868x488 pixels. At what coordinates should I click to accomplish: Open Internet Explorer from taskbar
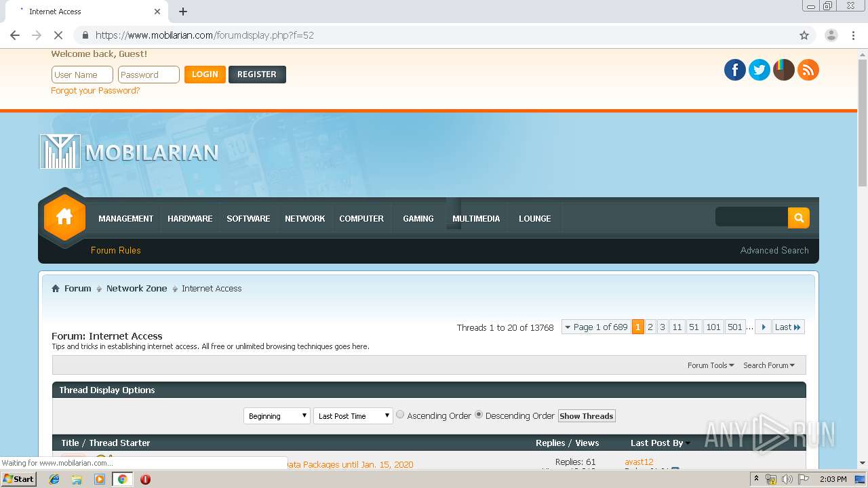[55, 479]
